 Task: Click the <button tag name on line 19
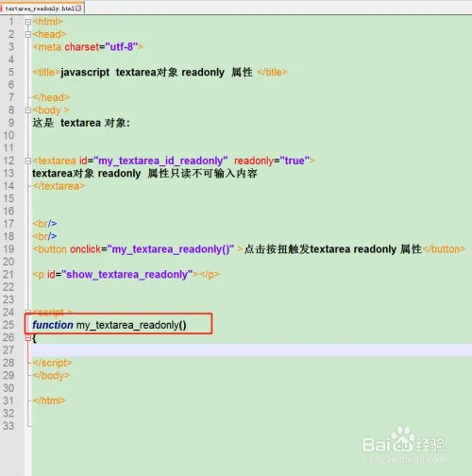click(x=49, y=249)
